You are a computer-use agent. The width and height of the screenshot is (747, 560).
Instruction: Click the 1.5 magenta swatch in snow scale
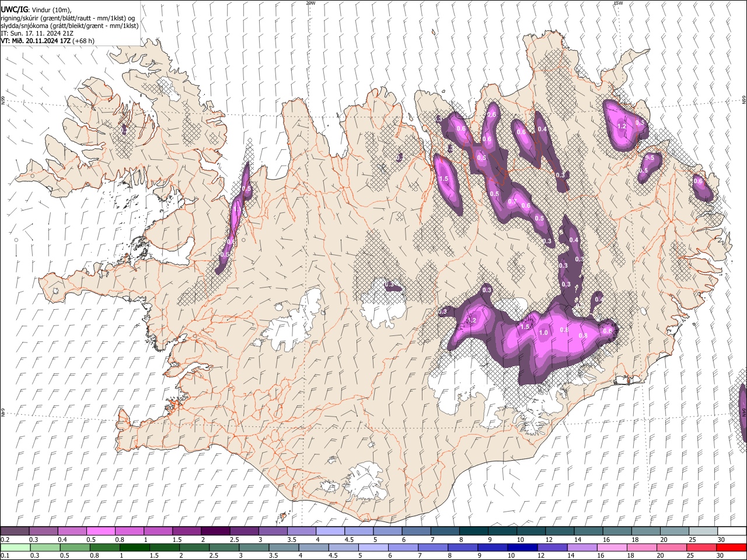187,531
